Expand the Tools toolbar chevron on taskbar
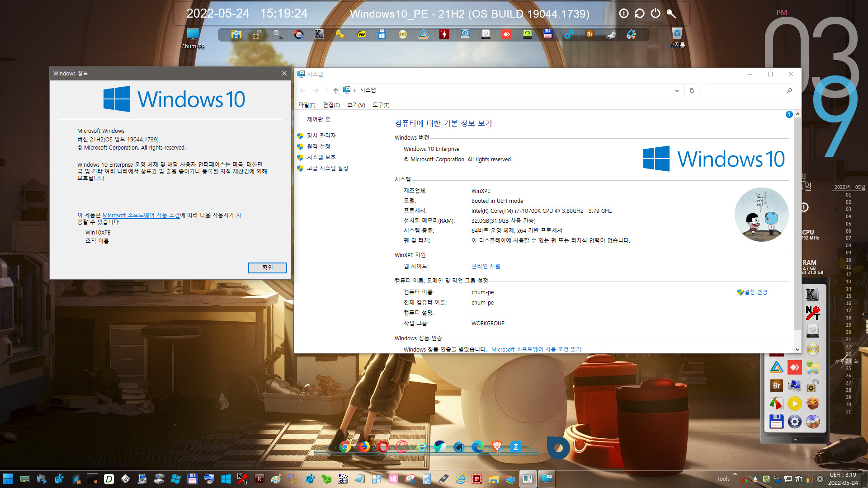Viewport: 868px width, 488px height. coord(735,474)
